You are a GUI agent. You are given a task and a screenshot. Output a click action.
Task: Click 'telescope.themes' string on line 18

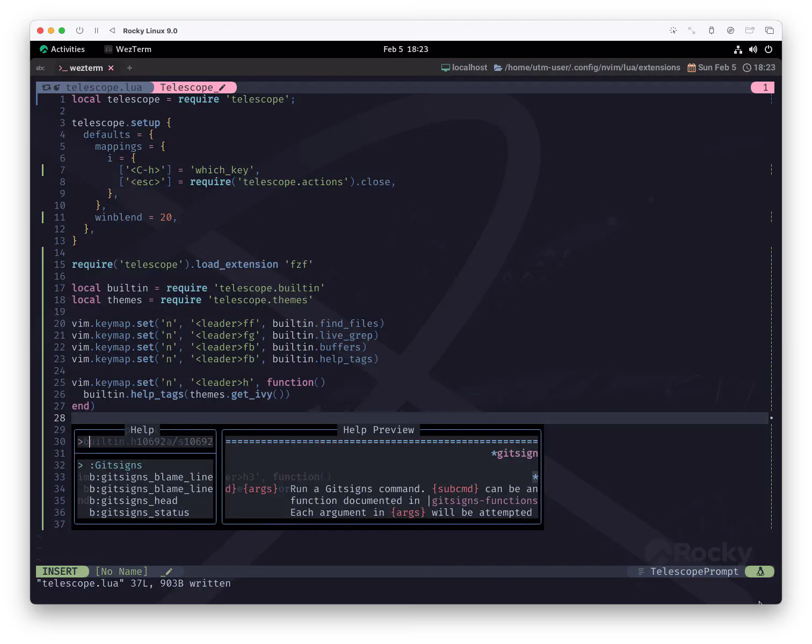(x=260, y=300)
